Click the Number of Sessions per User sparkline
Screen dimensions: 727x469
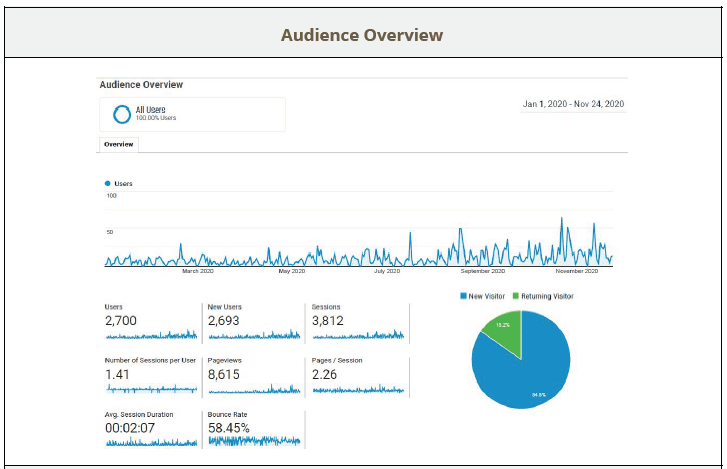[x=151, y=389]
